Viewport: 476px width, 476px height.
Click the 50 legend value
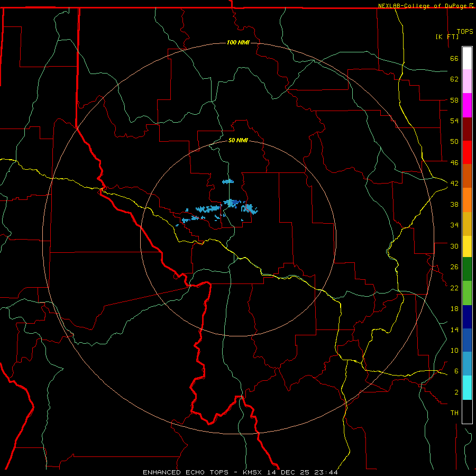point(454,141)
